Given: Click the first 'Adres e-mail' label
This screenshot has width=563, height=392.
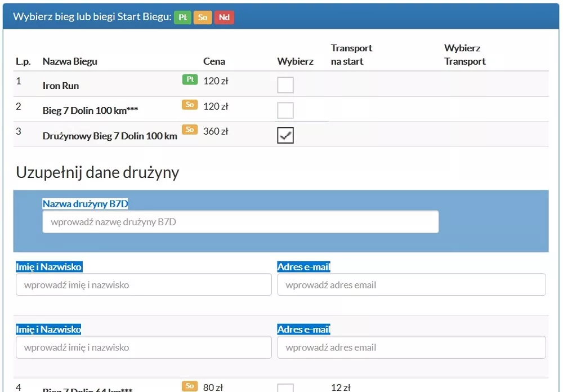Looking at the screenshot, I should pyautogui.click(x=303, y=267).
